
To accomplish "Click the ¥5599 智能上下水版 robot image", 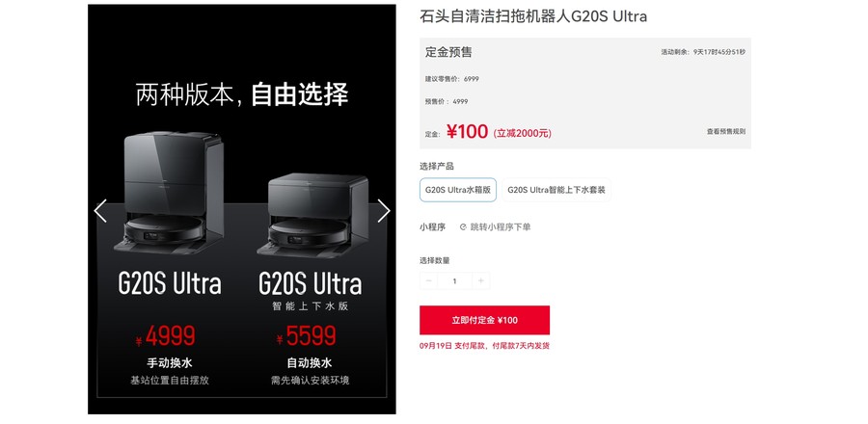I will click(x=312, y=216).
